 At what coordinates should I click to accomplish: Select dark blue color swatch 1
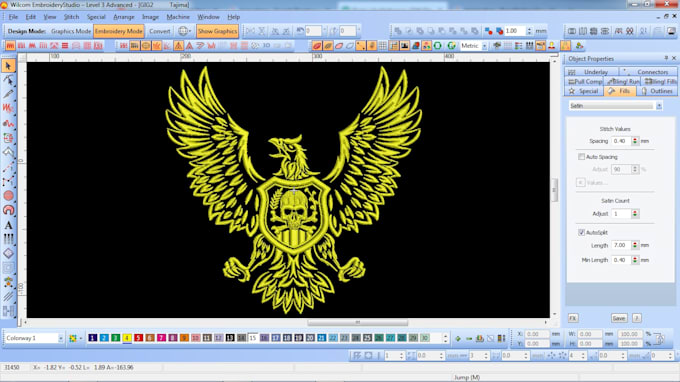[x=92, y=338]
